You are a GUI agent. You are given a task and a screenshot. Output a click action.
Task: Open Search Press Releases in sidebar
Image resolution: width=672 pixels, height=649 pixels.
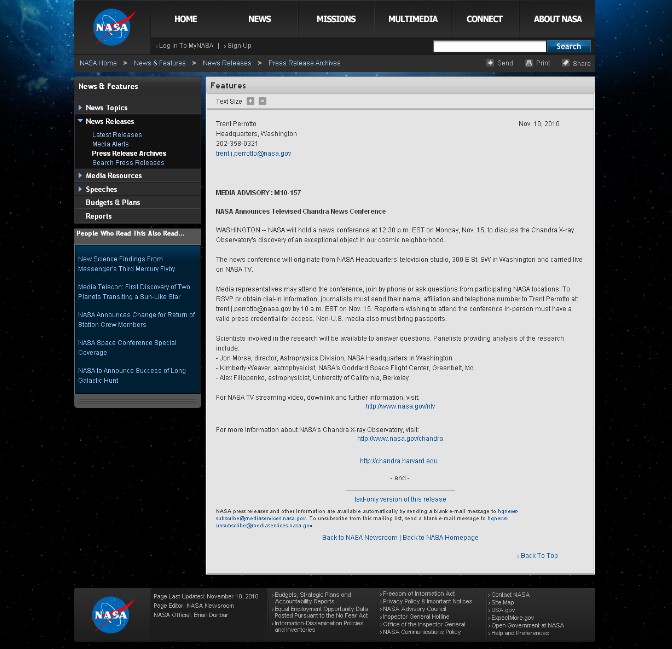click(128, 163)
